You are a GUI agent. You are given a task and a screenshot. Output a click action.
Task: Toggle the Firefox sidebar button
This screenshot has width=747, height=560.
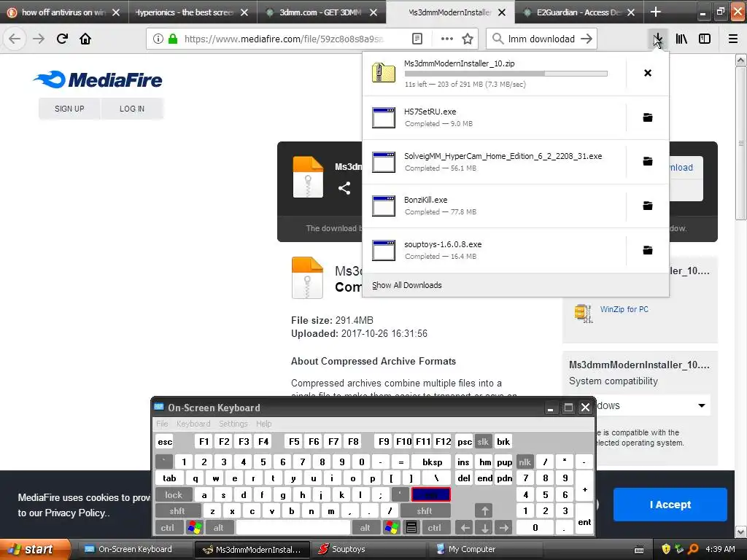pyautogui.click(x=705, y=39)
